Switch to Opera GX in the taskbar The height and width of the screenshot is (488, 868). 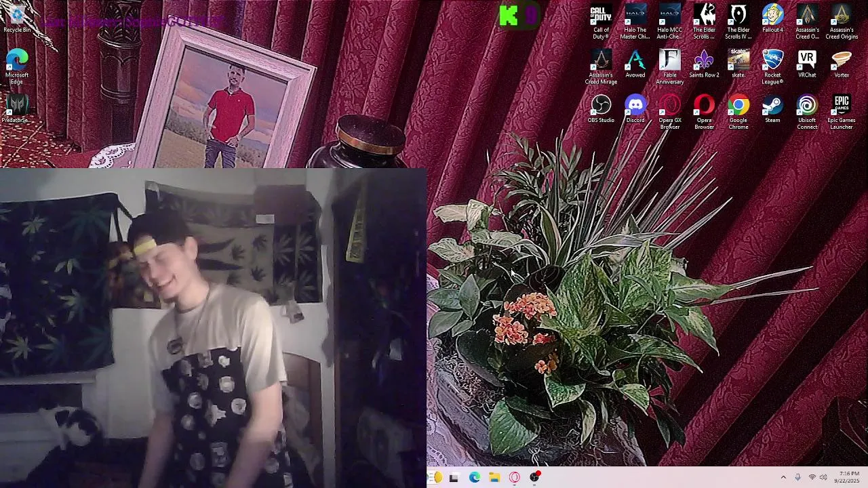[515, 478]
